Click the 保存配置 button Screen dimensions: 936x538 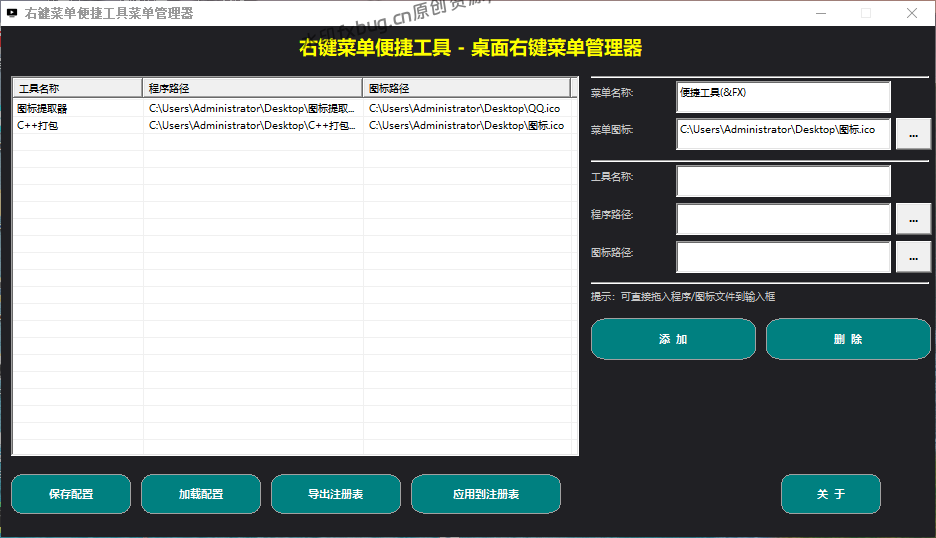tap(71, 494)
